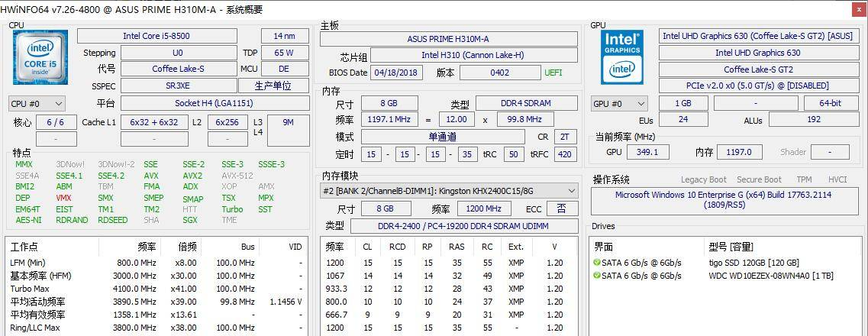Click the 生产单位 button

pyautogui.click(x=273, y=86)
